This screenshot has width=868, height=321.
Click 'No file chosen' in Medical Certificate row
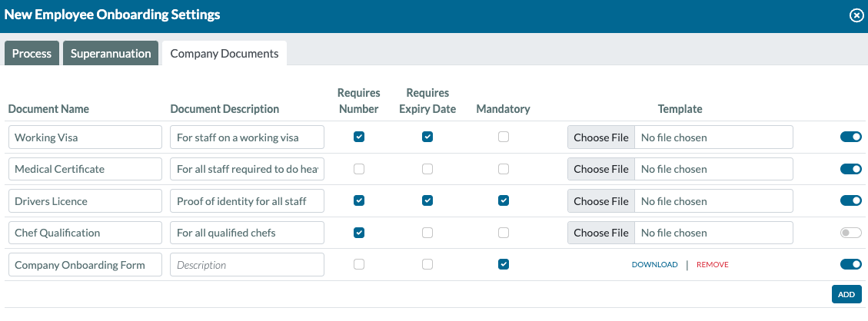coord(673,169)
